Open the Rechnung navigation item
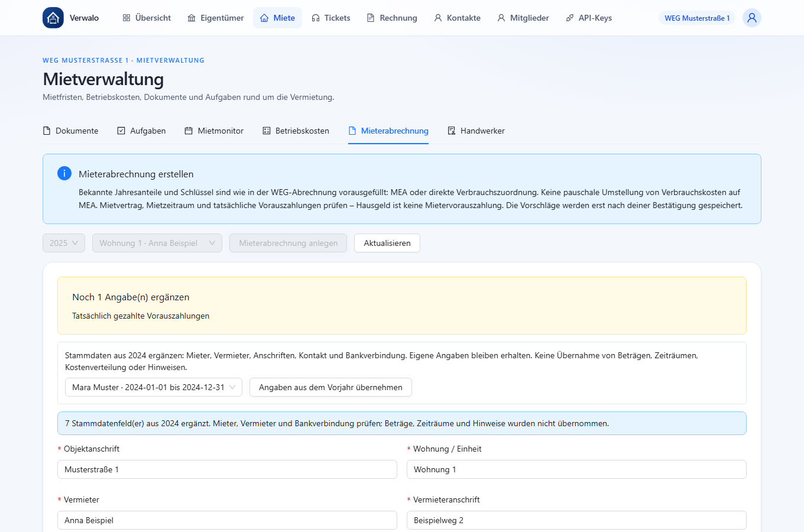Screen dimensions: 804x532 tap(392, 18)
